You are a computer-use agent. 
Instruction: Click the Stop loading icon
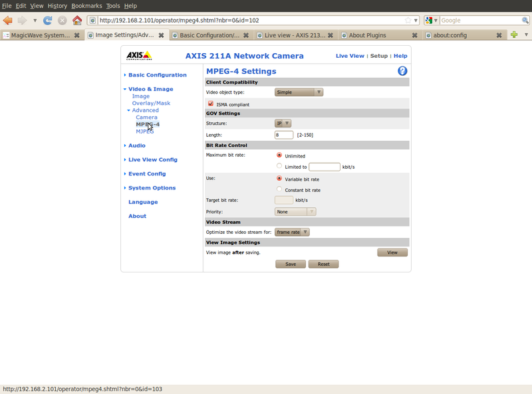[62, 21]
